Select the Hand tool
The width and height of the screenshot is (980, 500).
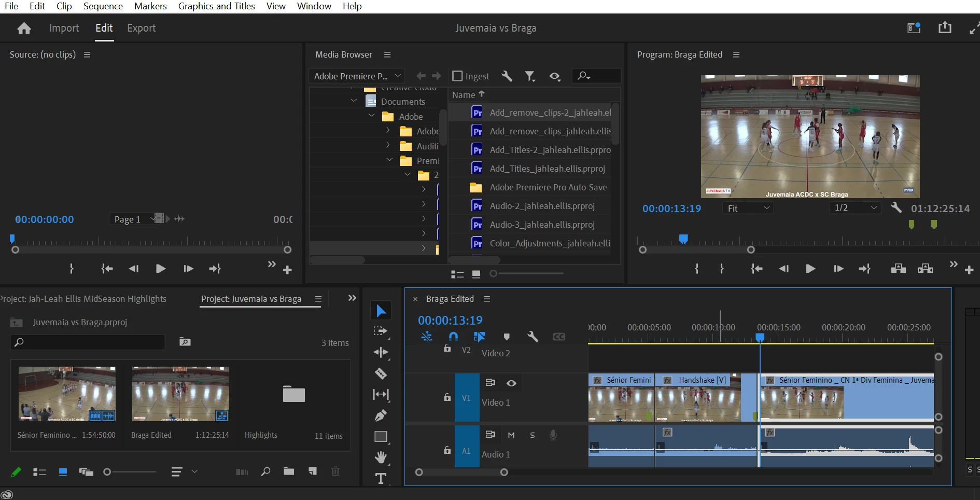coord(381,457)
